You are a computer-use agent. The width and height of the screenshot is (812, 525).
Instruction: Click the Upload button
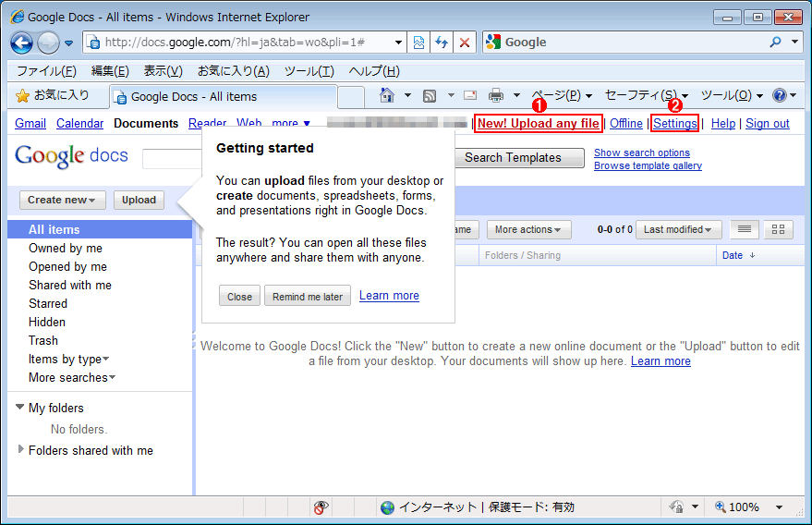pyautogui.click(x=139, y=200)
